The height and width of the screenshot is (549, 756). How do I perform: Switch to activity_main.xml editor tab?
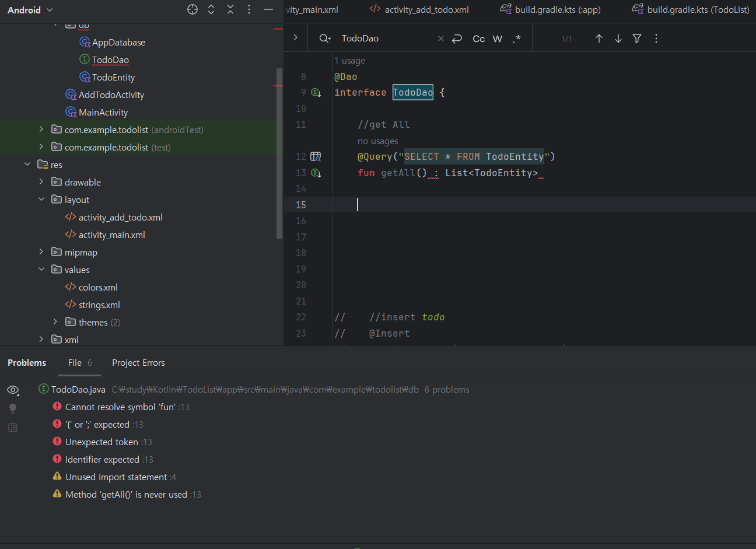312,9
